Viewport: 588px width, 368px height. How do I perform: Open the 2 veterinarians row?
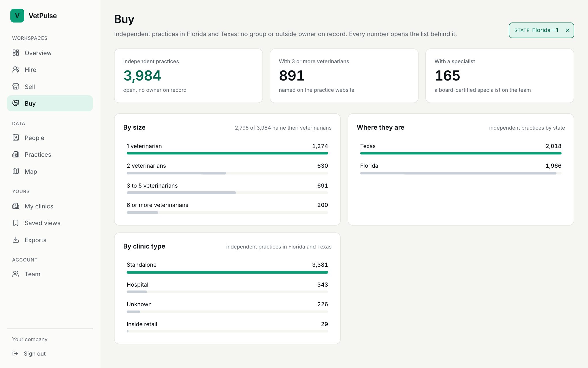[227, 169]
